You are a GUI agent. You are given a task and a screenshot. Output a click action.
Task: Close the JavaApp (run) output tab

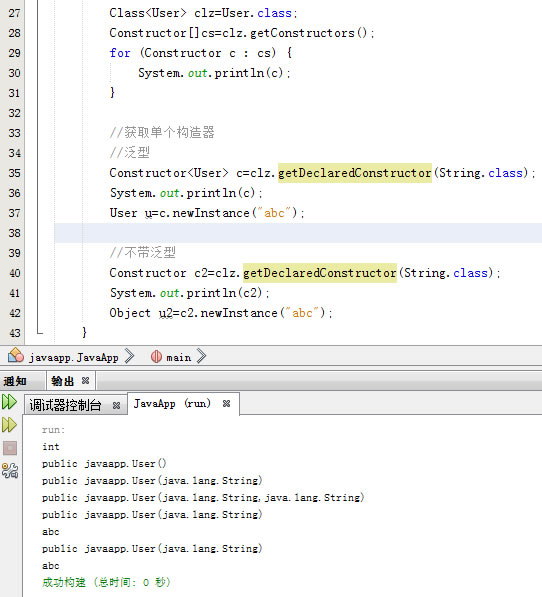(226, 403)
